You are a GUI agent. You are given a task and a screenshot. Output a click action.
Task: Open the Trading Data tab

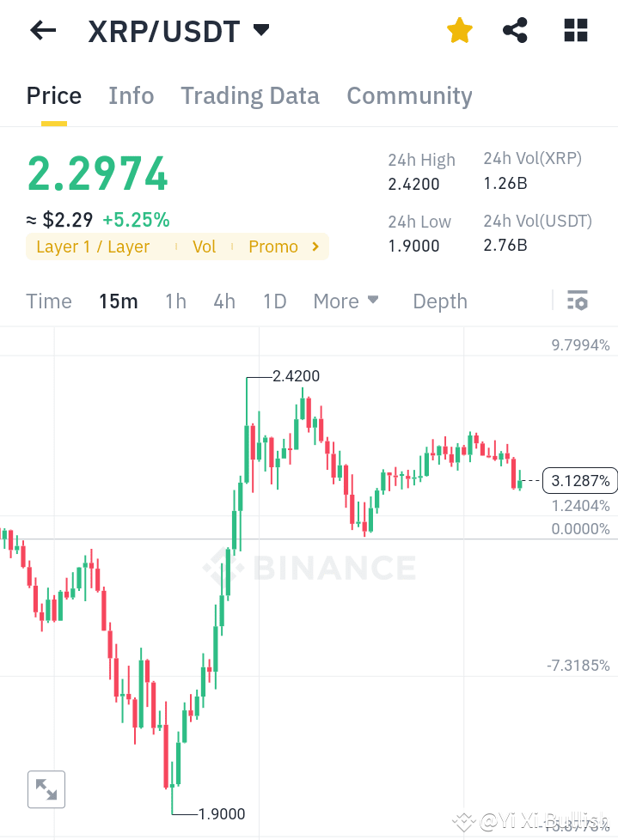250,95
